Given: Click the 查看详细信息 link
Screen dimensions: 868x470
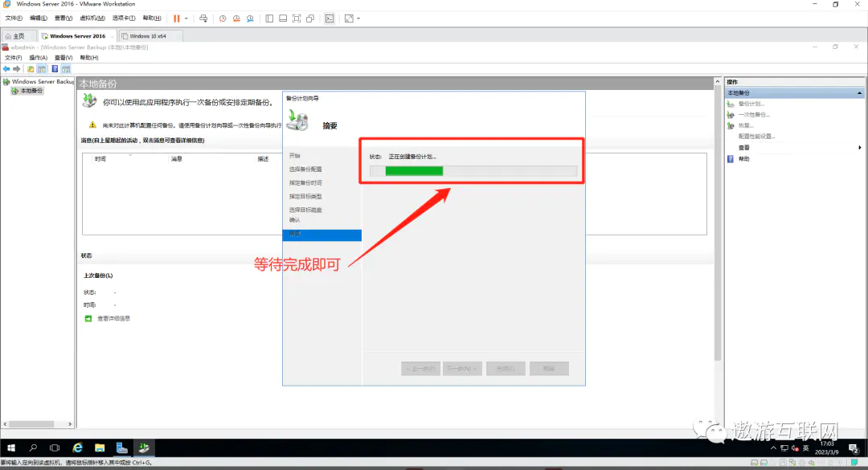Looking at the screenshot, I should tap(113, 318).
